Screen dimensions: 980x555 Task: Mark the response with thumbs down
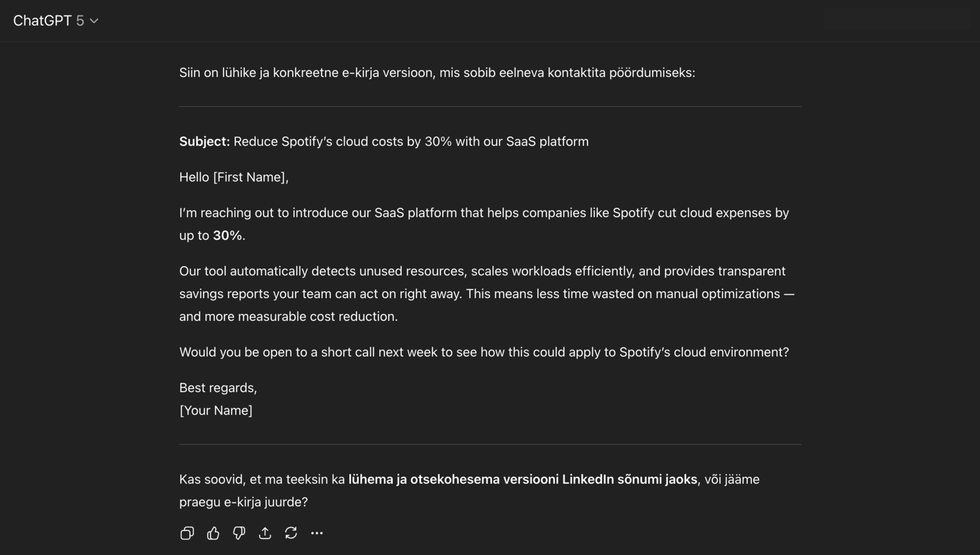(x=239, y=533)
